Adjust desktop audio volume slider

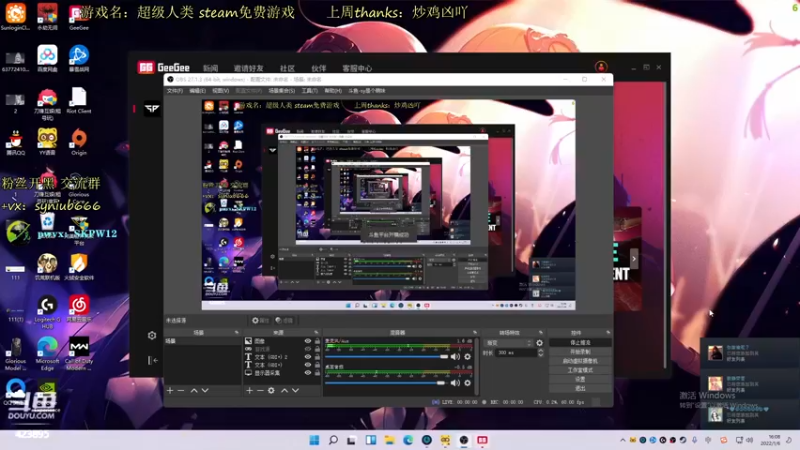(385, 383)
